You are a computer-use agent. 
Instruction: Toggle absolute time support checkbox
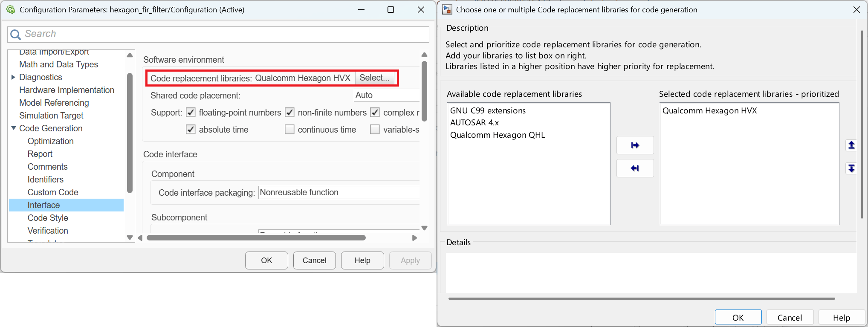[191, 130]
